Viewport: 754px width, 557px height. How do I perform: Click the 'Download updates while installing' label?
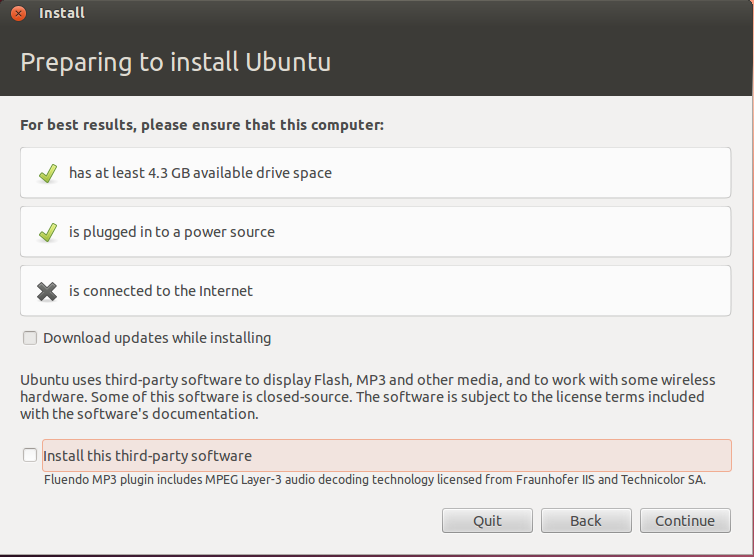[157, 338]
